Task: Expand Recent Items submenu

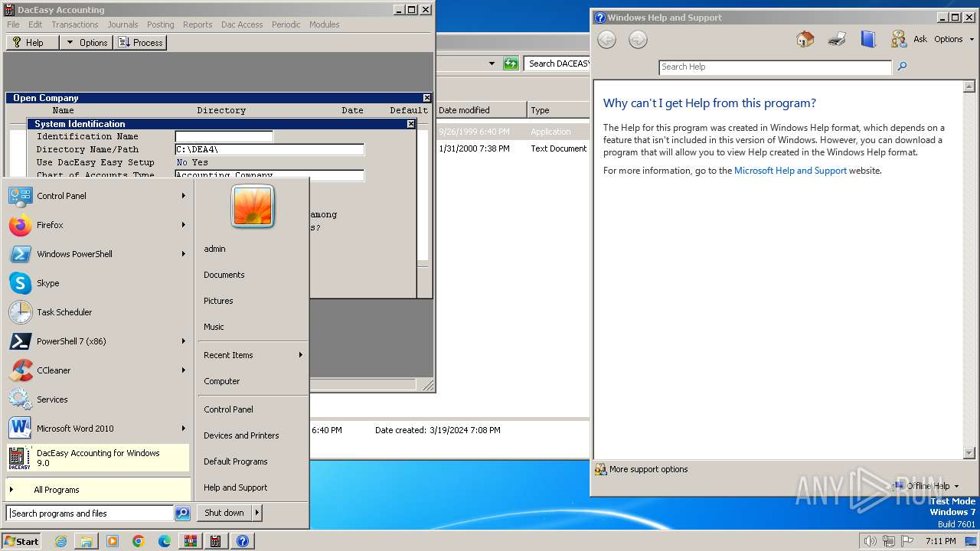Action: click(253, 355)
